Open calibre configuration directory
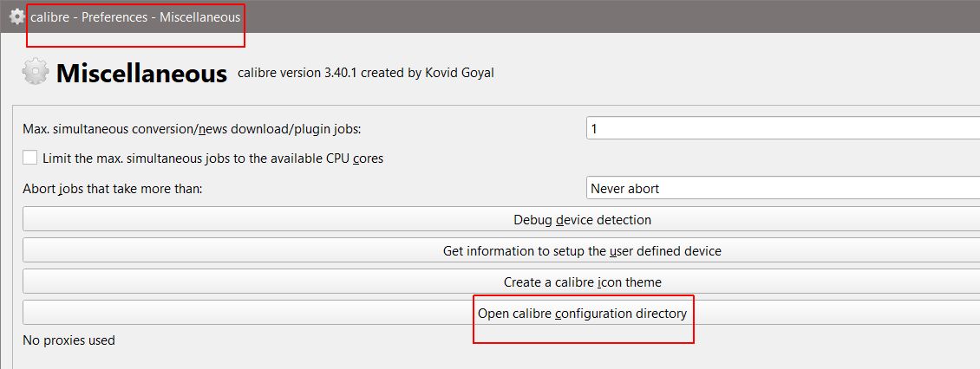 coord(582,314)
